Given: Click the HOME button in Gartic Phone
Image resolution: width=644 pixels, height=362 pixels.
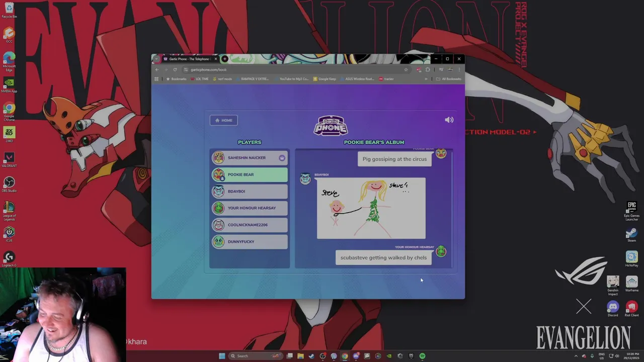Looking at the screenshot, I should [x=223, y=120].
